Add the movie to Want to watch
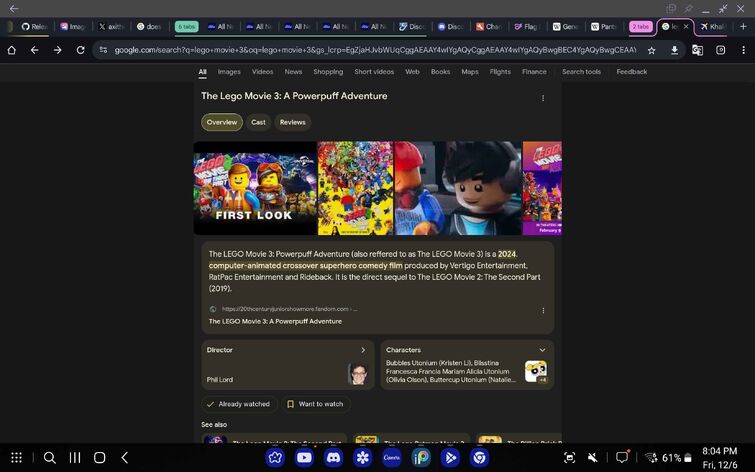 [x=316, y=404]
